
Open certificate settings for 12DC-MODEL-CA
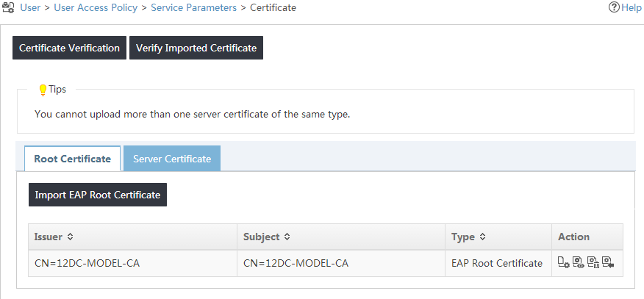[563, 262]
